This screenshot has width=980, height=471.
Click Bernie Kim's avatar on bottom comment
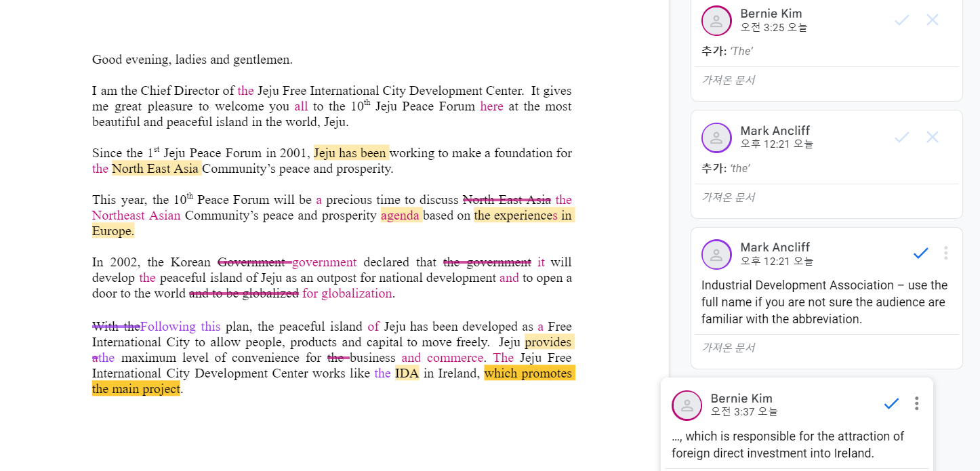[x=687, y=405]
